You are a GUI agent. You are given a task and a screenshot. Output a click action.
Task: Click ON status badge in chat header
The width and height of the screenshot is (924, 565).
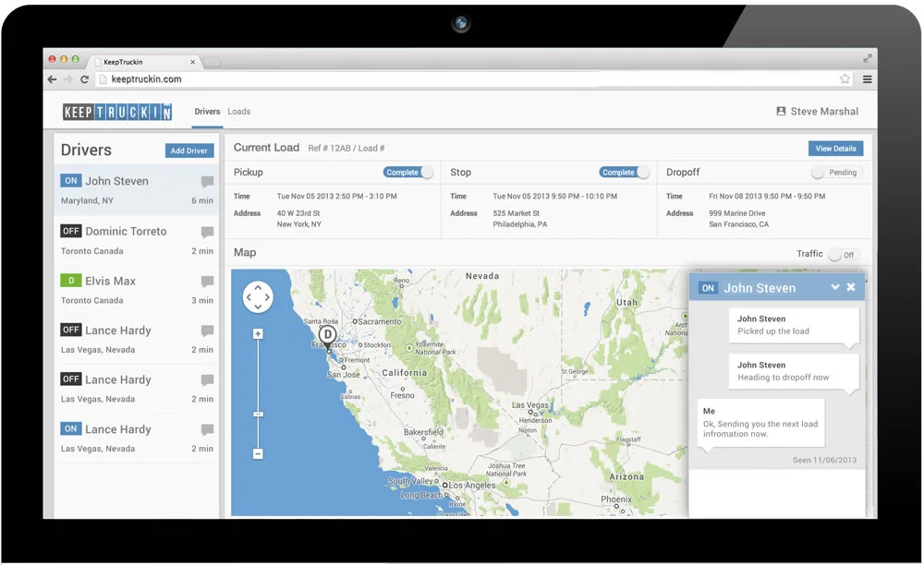click(708, 288)
